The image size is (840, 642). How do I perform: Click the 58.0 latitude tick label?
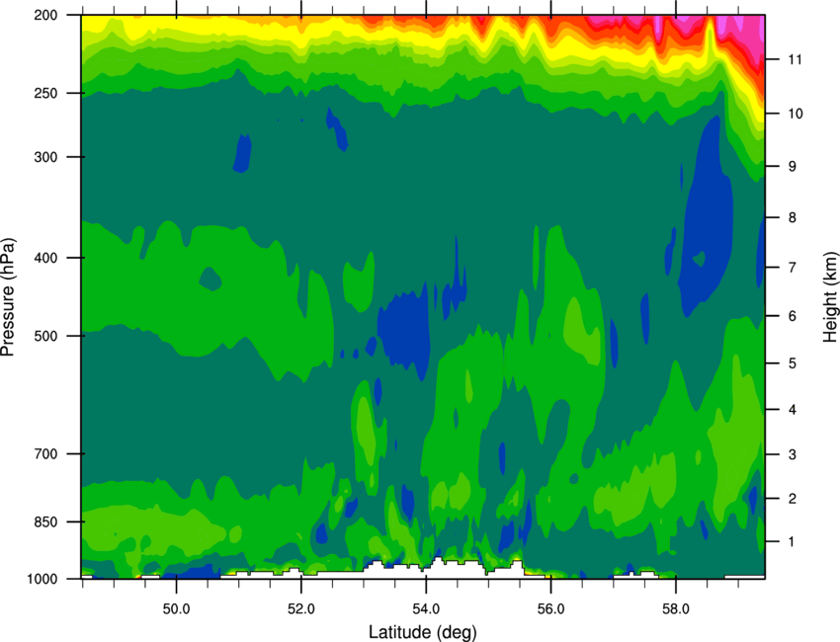(676, 609)
